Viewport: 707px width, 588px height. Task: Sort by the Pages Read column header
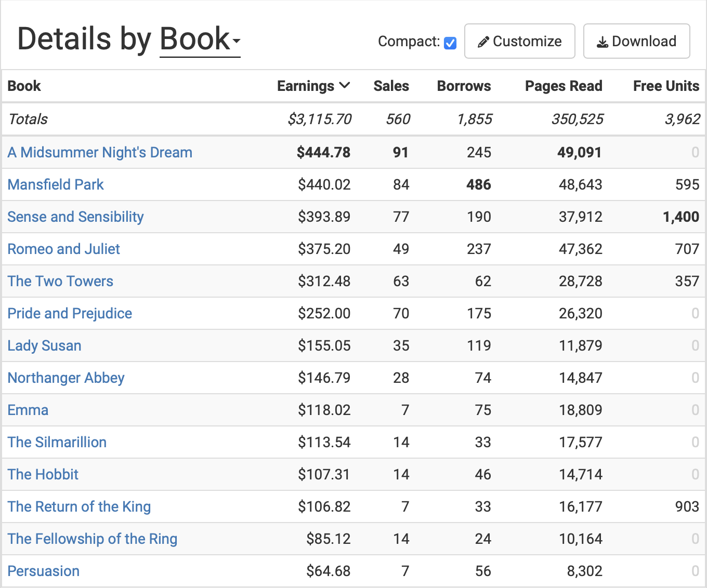coord(564,86)
